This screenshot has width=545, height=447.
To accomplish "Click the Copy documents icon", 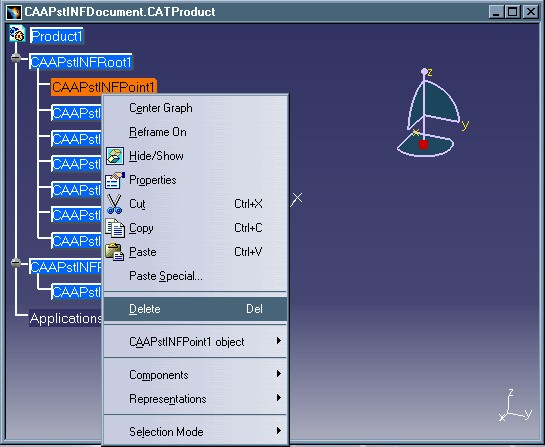I will coord(115,228).
